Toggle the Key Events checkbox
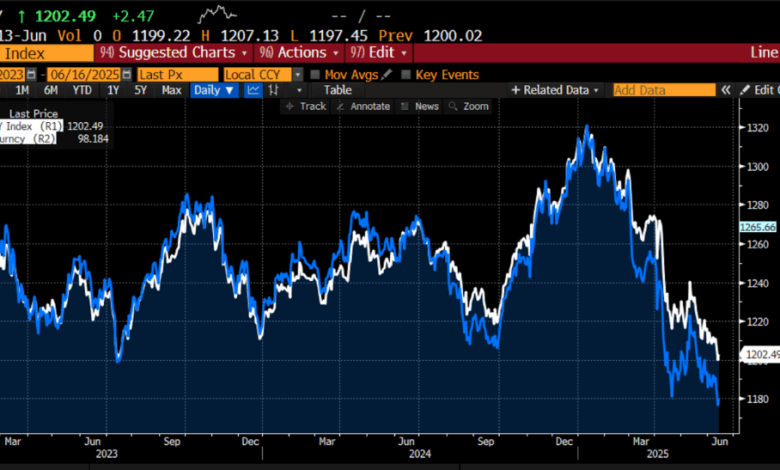This screenshot has width=780, height=470. [406, 74]
